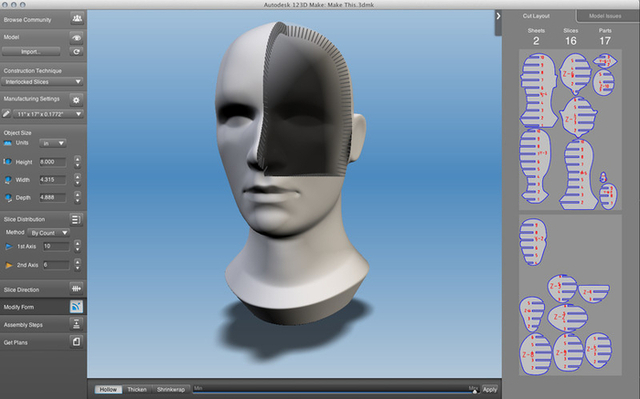
Task: Select the Hollow mode button
Action: (108, 390)
